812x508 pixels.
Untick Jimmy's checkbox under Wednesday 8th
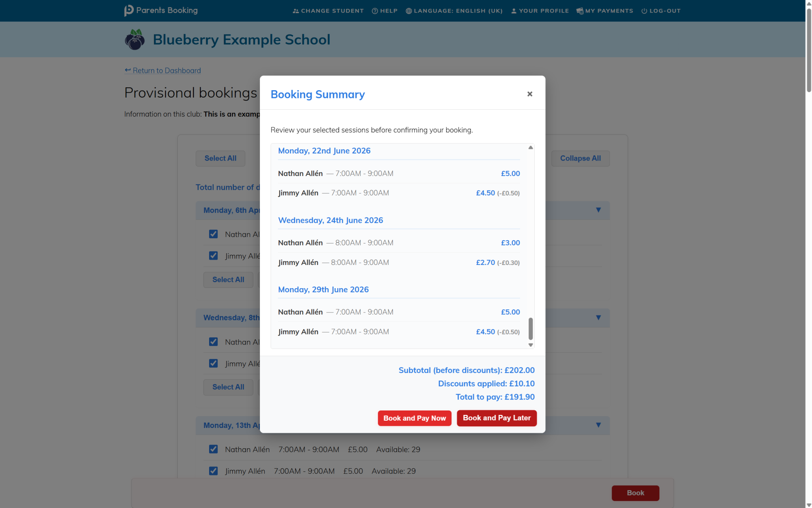213,363
